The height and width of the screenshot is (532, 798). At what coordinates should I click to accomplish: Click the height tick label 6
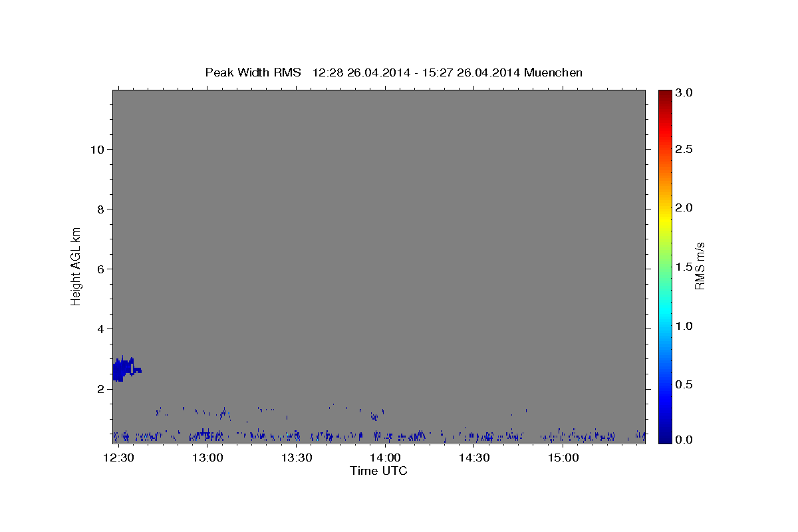click(x=99, y=269)
